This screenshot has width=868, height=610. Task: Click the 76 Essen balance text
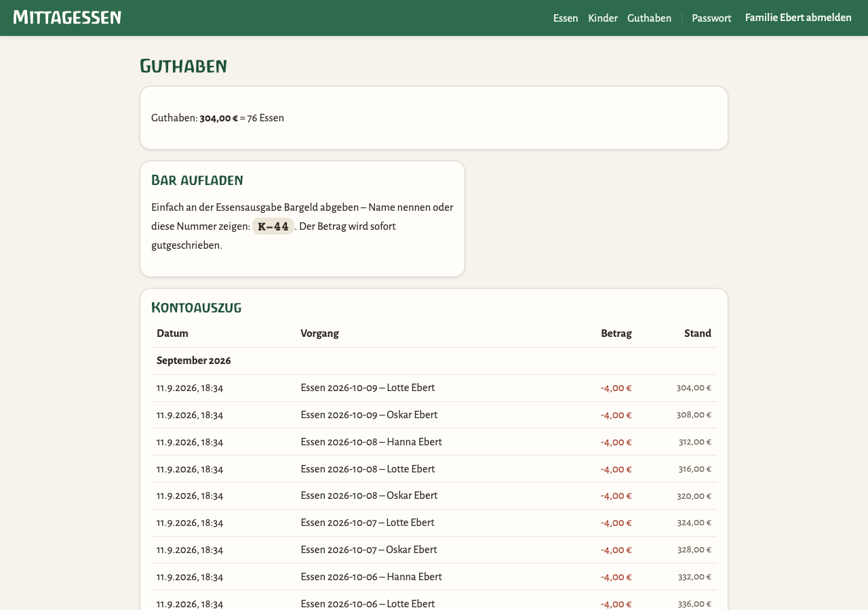point(265,118)
